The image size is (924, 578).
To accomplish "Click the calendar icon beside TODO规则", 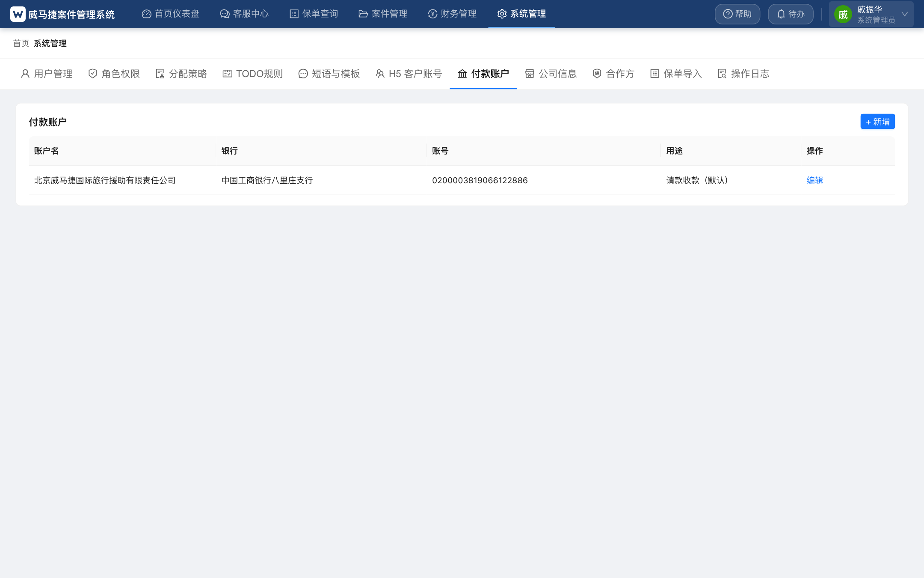I will point(227,74).
